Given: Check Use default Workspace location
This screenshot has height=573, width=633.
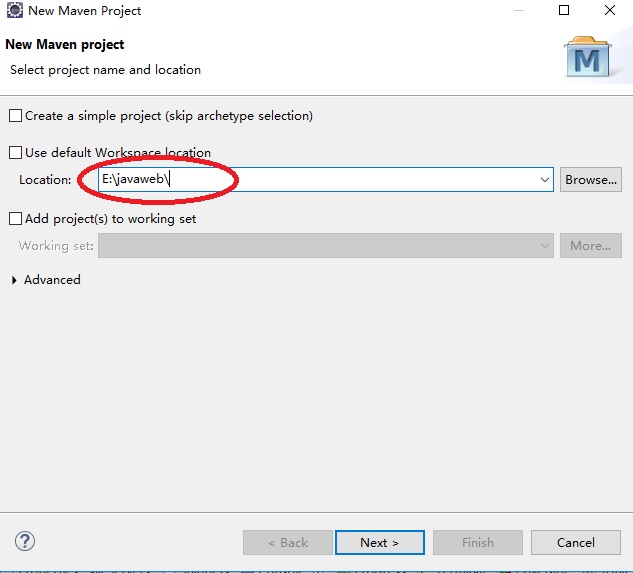Looking at the screenshot, I should tap(15, 153).
